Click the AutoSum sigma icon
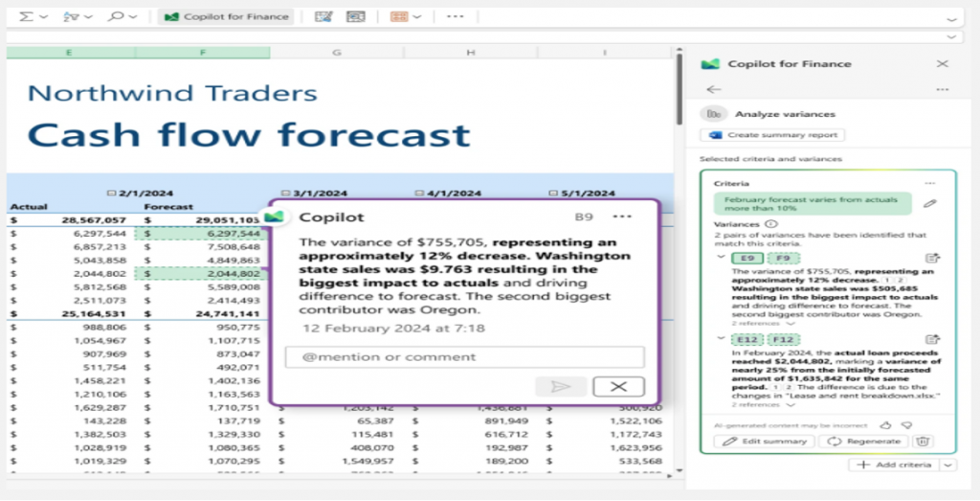Screen dimensions: 980x501 pyautogui.click(x=28, y=16)
